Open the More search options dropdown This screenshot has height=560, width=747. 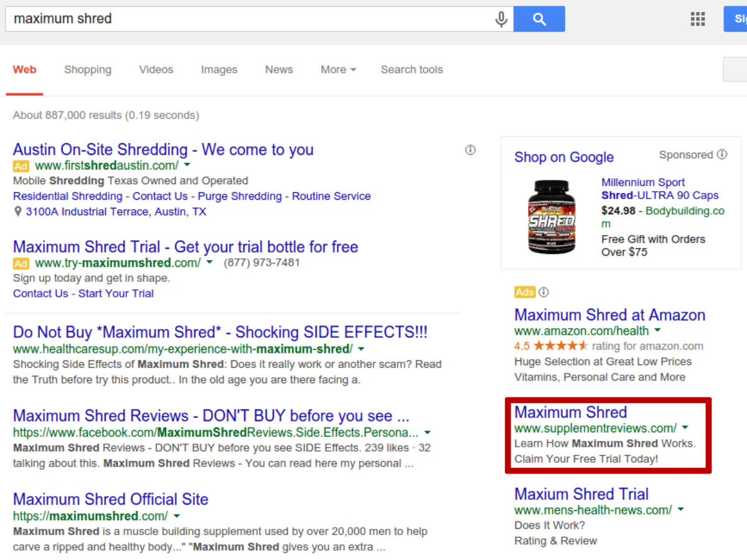[x=338, y=70]
